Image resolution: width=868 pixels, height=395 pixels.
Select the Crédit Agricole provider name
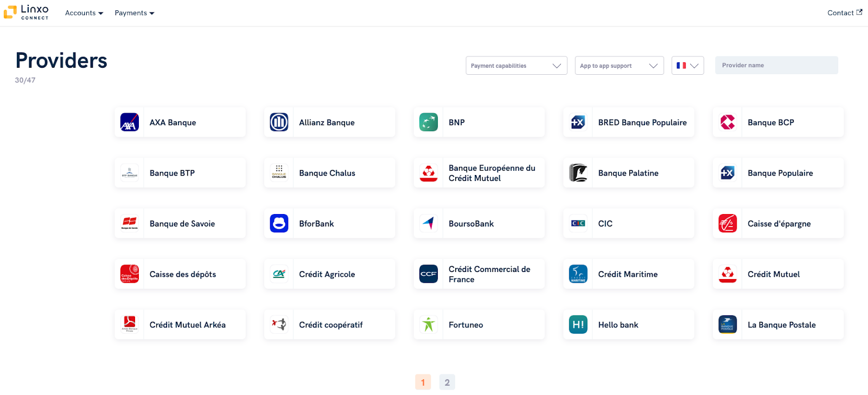(x=327, y=274)
